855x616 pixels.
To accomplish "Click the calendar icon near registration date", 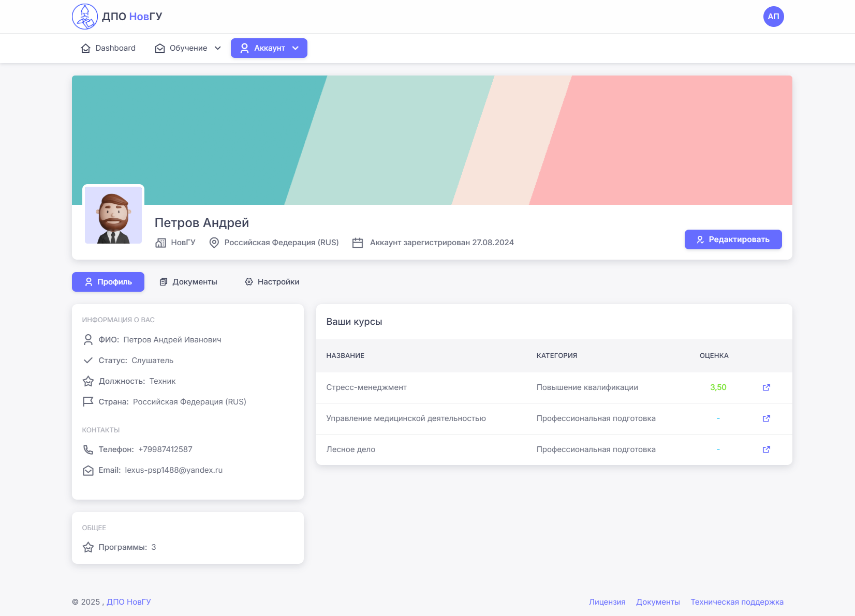I will point(357,243).
